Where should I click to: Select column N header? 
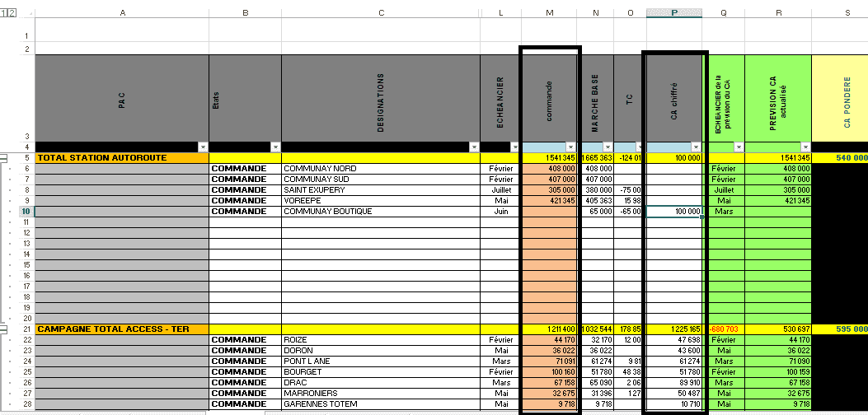[x=595, y=13]
